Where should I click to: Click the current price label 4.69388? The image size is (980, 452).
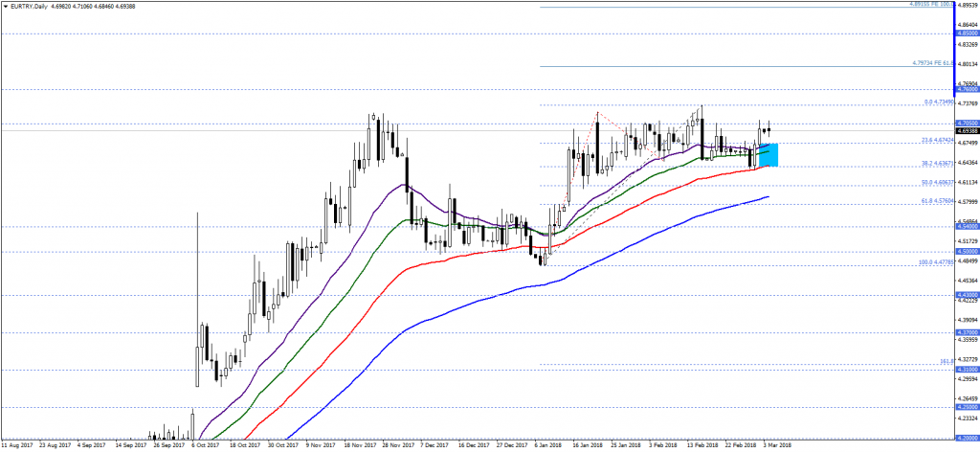click(967, 130)
